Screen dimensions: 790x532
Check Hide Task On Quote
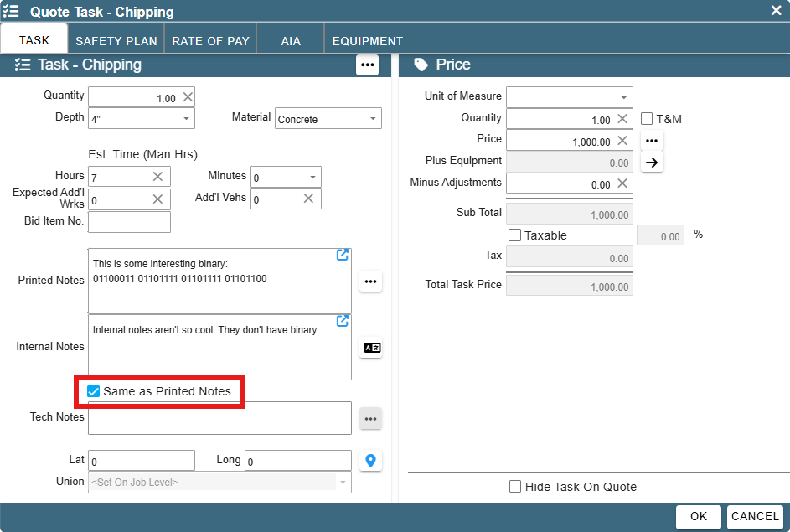515,487
